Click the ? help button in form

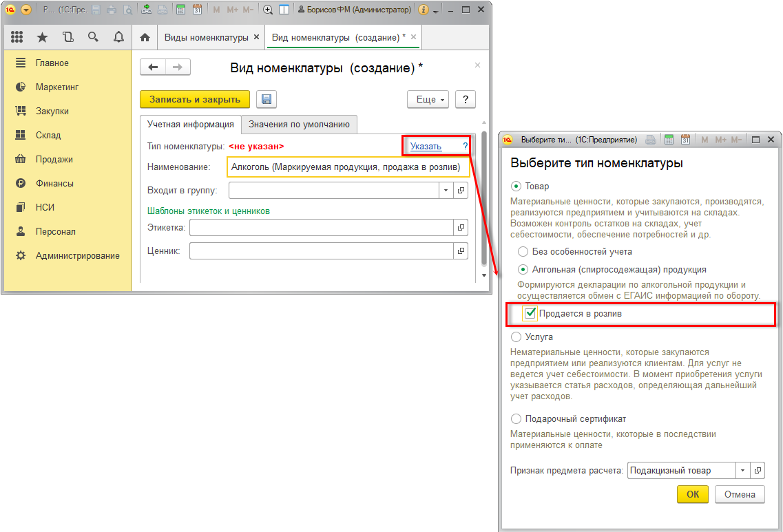click(x=466, y=99)
